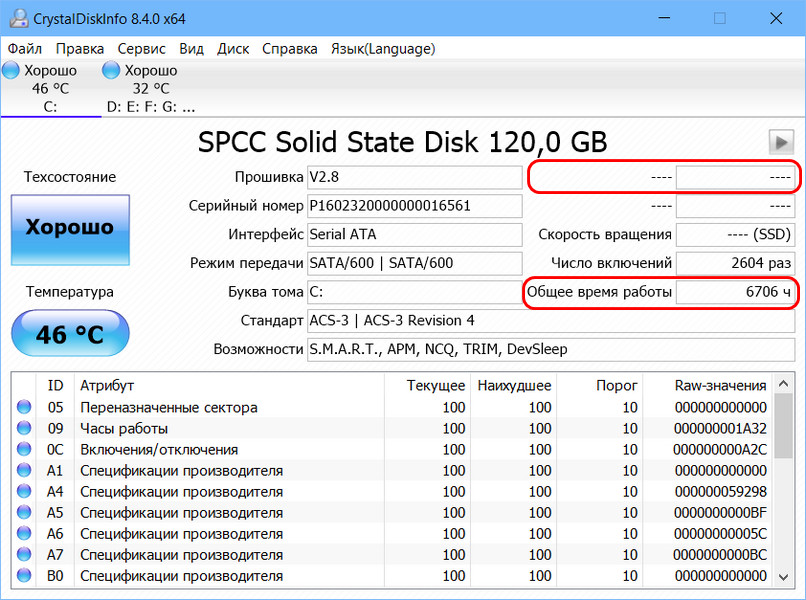Screen dimensions: 806x600
Task: Select the D: E: F: G: disk tab
Action: pos(151,88)
